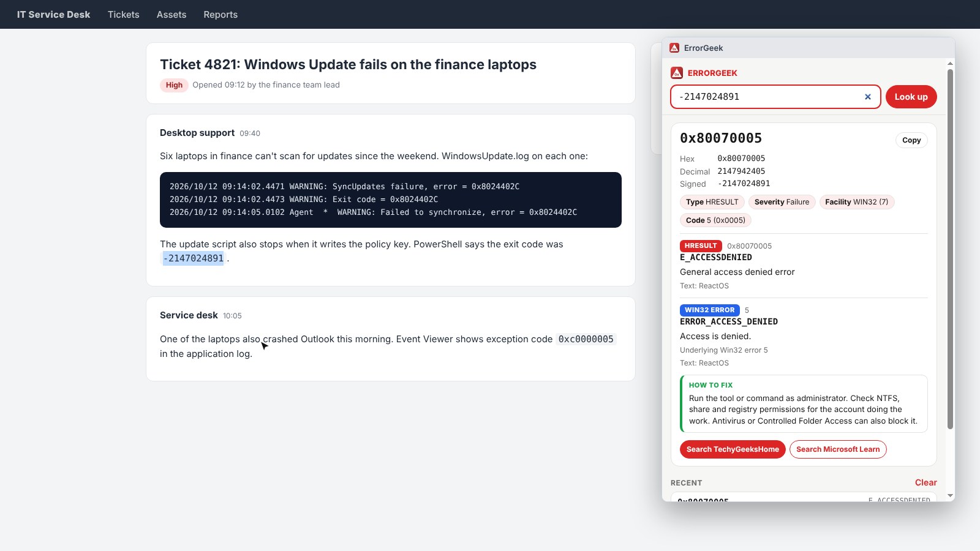Image resolution: width=980 pixels, height=551 pixels.
Task: Click Search Microsoft Learn
Action: tap(838, 449)
